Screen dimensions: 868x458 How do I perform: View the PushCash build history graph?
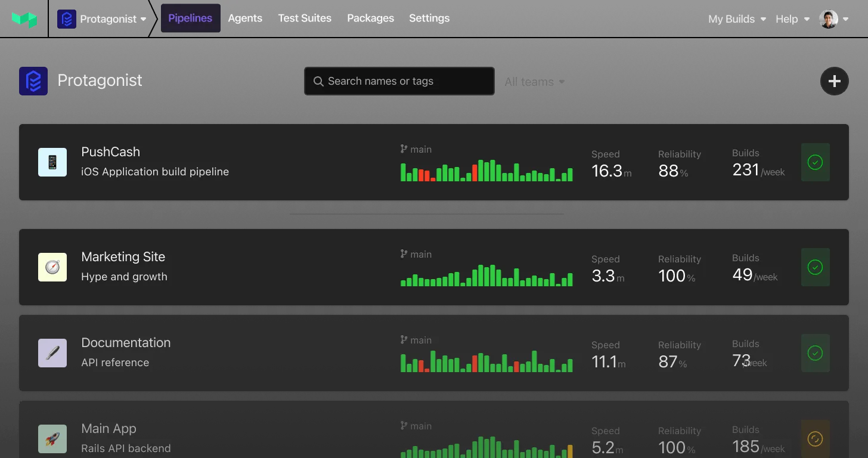486,171
